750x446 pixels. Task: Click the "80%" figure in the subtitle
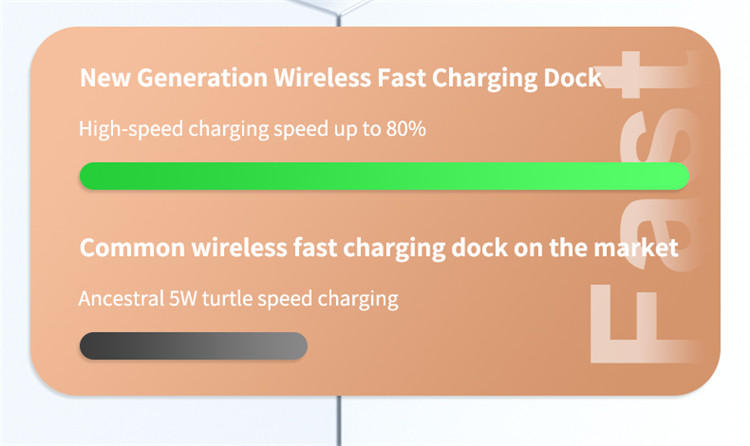click(x=407, y=128)
